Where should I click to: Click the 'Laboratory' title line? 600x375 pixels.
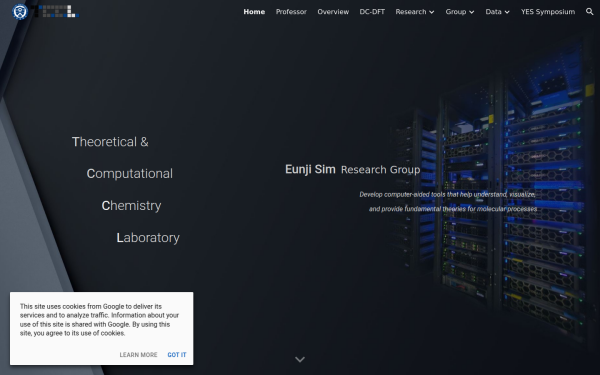tap(148, 238)
